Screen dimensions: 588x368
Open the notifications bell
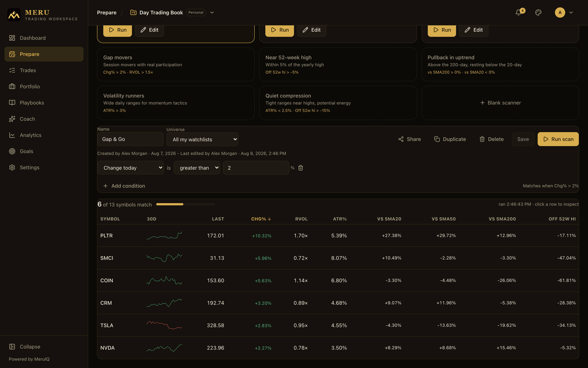click(519, 12)
